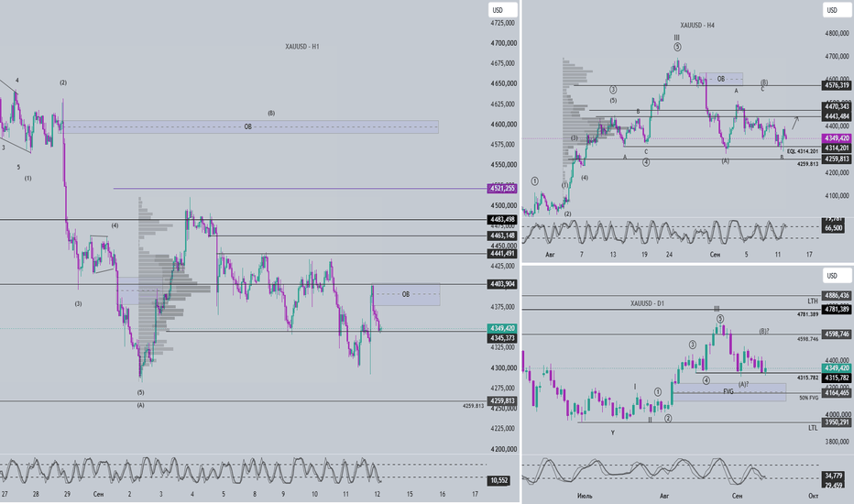Click the XAUUSD - H4 chart title text
The image size is (854, 504).
697,25
